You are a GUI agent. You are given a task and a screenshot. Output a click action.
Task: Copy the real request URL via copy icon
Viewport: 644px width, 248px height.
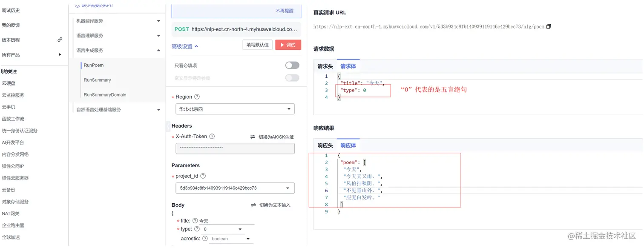pyautogui.click(x=549, y=26)
